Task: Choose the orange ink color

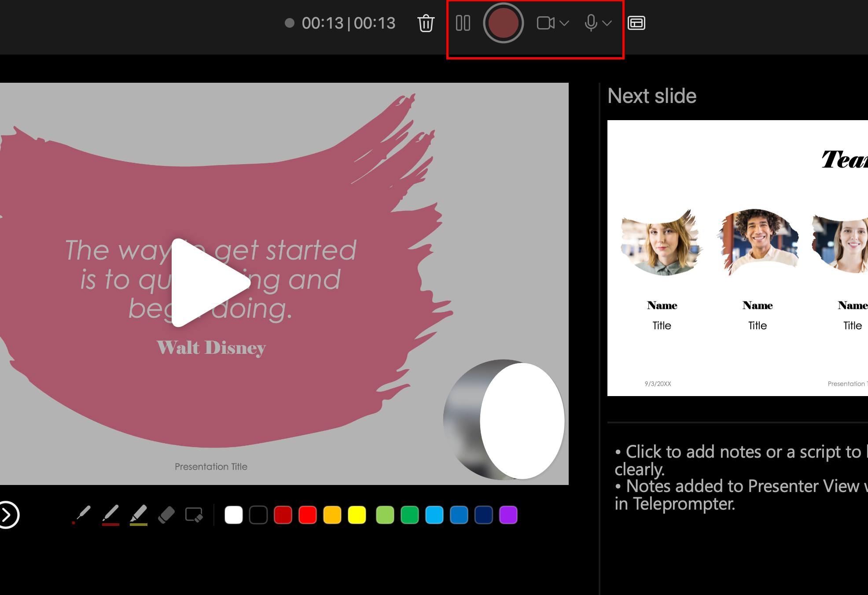Action: 332,515
